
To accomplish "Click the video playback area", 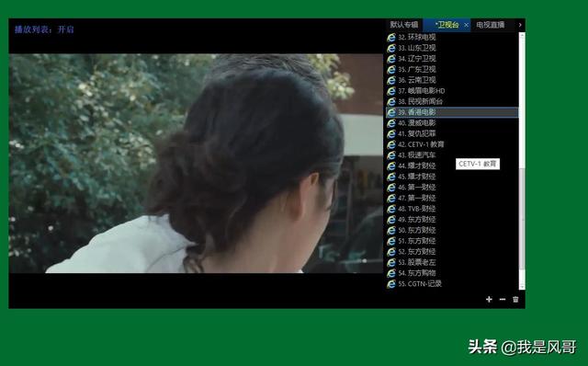I will 196,164.
